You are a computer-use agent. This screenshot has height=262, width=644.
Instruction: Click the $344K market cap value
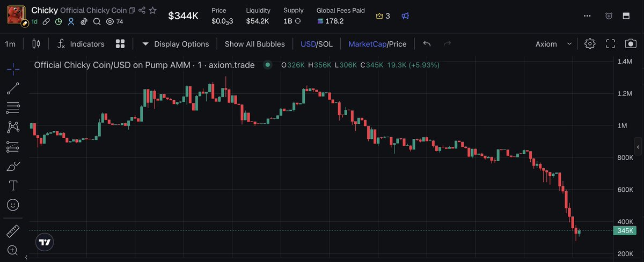point(183,16)
